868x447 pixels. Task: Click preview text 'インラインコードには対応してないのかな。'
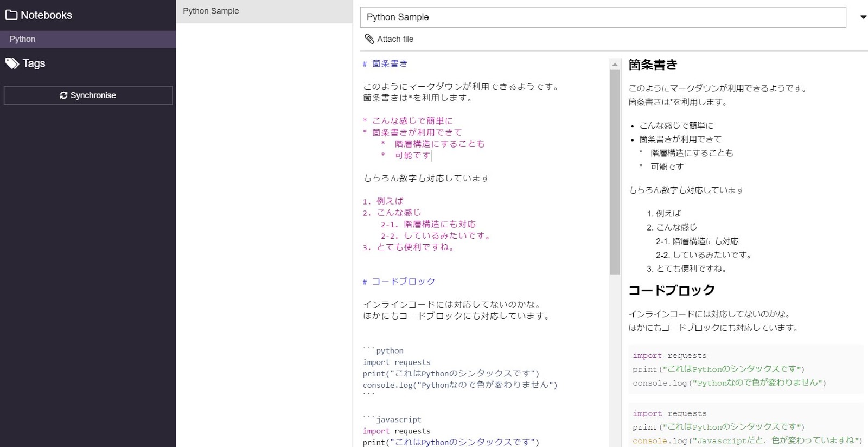tap(710, 314)
